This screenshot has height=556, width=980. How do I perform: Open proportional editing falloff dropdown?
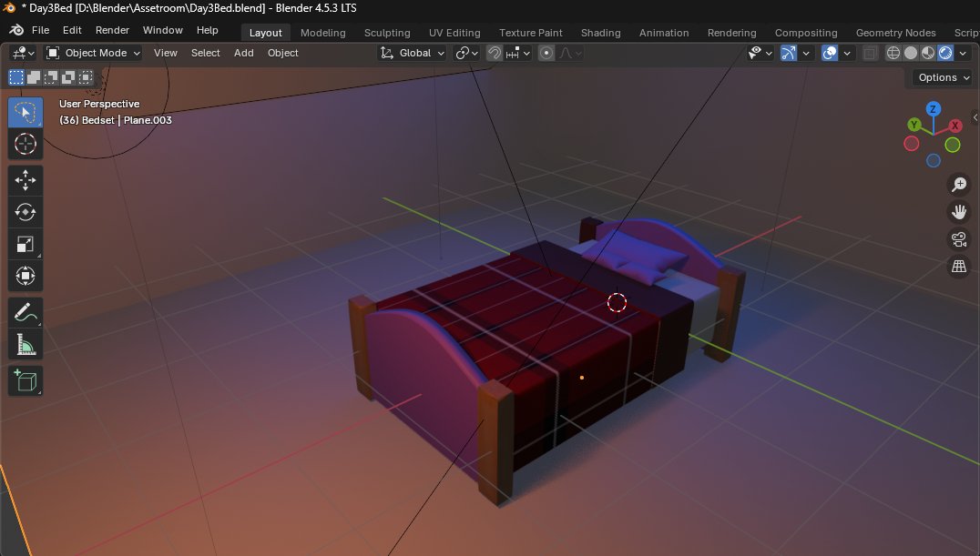pyautogui.click(x=571, y=53)
